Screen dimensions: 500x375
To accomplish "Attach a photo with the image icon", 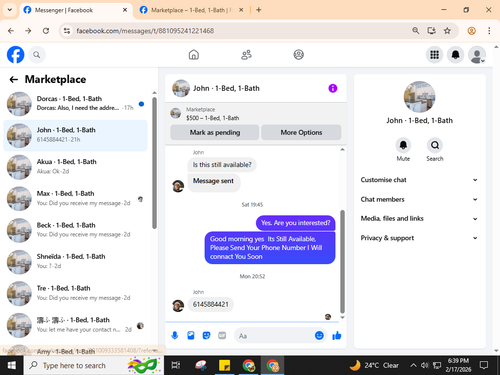I will [x=191, y=335].
